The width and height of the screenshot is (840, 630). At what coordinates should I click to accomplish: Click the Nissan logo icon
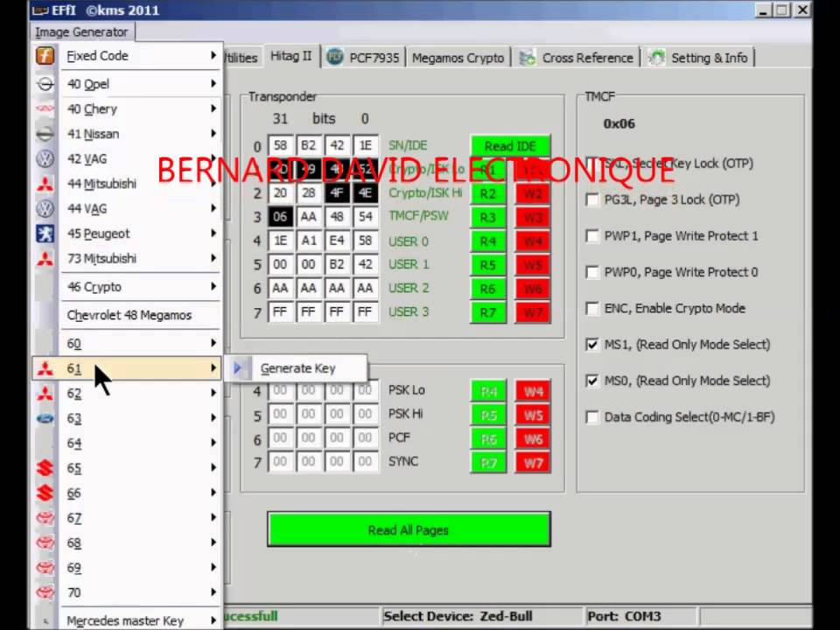pyautogui.click(x=45, y=134)
